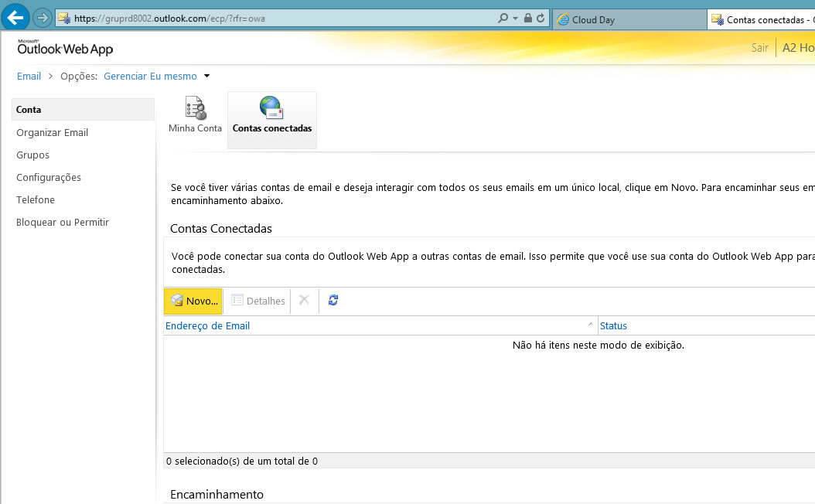Click the Detalhes toolbar button

click(x=258, y=301)
